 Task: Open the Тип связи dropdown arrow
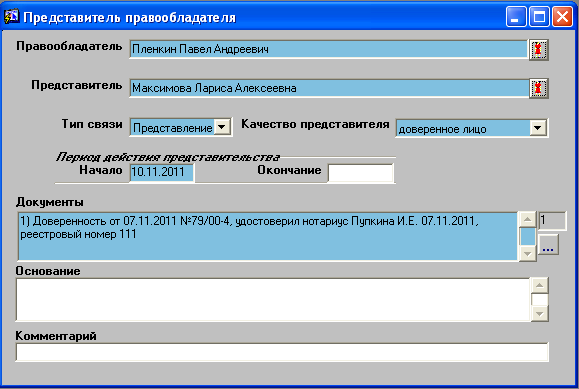pos(222,127)
